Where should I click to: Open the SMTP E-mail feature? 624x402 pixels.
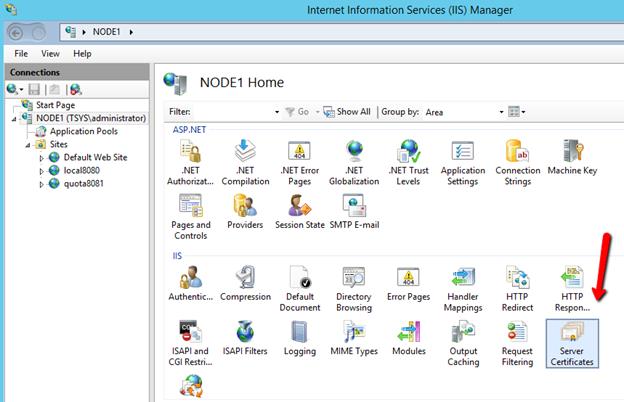(x=354, y=212)
